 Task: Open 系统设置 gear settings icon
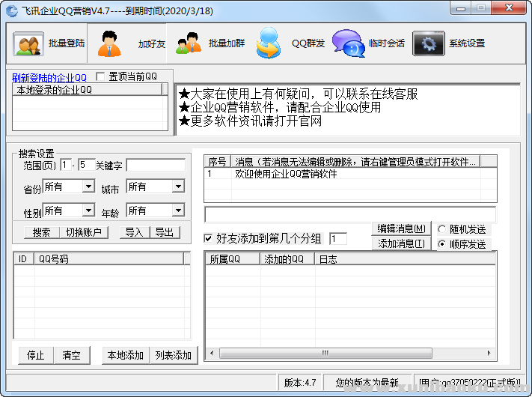[428, 43]
